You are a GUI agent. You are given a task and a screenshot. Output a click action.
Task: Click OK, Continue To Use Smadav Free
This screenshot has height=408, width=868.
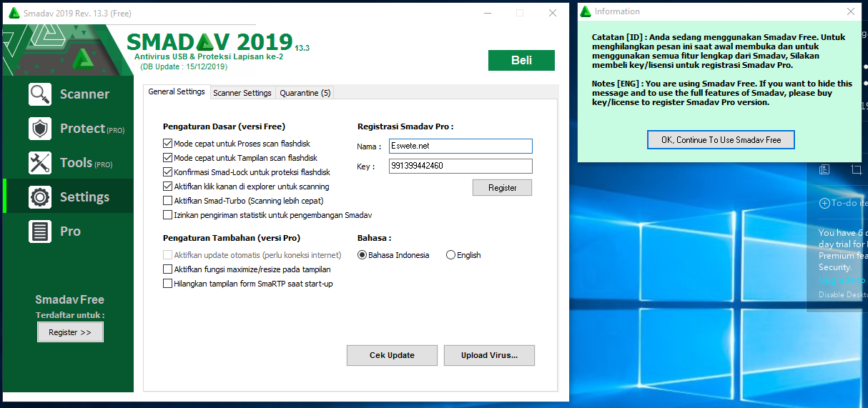point(721,140)
